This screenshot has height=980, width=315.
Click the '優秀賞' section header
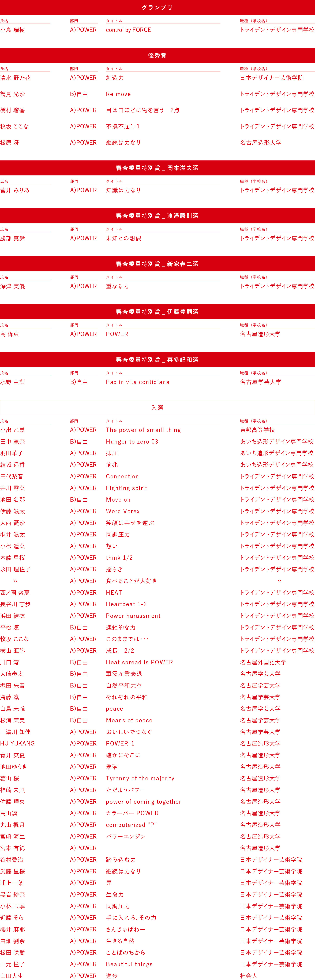(x=157, y=56)
